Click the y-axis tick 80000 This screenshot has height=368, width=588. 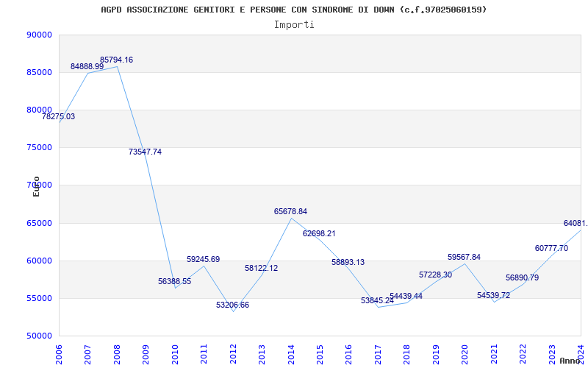[x=39, y=110]
